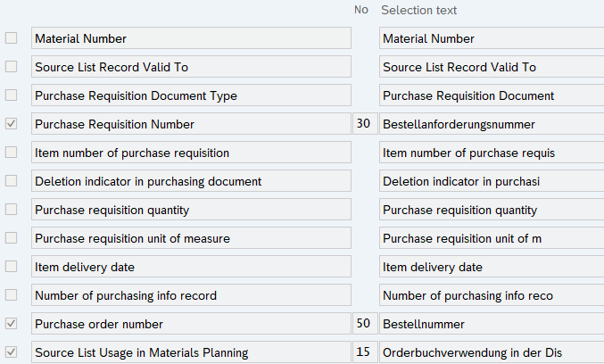The height and width of the screenshot is (364, 604).
Task: Uncheck the Purchase Requisition Number checkbox
Action: tap(11, 124)
